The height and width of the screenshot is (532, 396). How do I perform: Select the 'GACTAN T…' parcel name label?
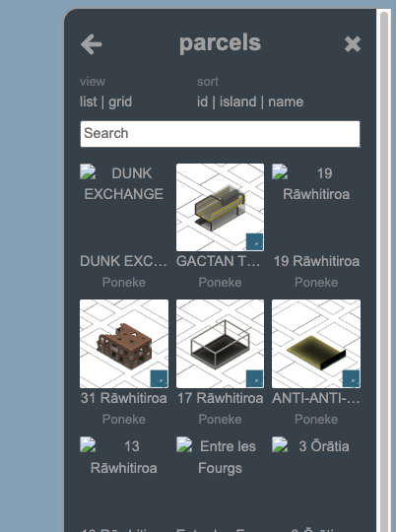click(x=218, y=261)
